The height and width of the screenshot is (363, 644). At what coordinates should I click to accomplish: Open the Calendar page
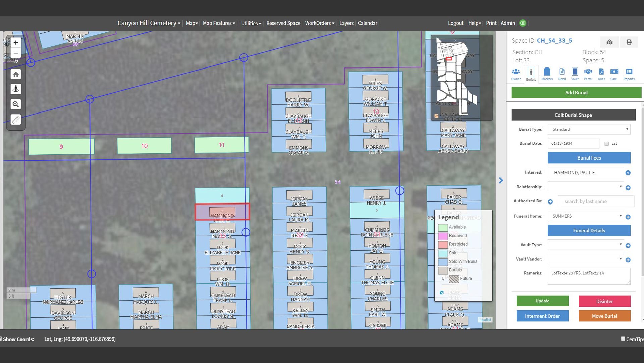[x=367, y=23]
